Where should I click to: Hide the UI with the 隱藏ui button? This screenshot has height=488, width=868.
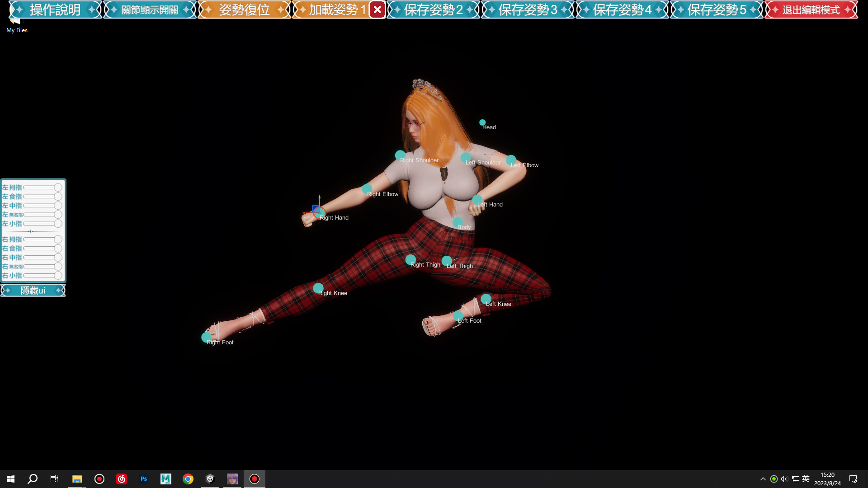coord(33,291)
